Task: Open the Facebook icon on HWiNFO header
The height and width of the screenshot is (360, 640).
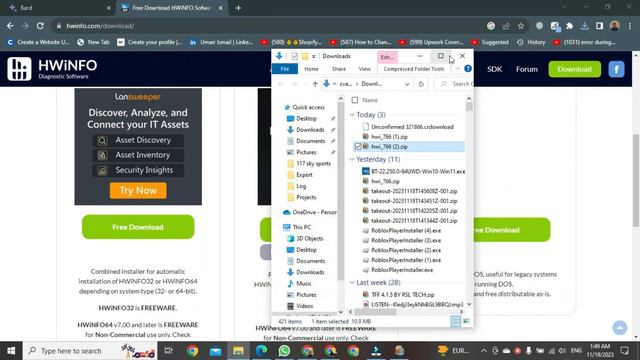Action: [x=616, y=69]
